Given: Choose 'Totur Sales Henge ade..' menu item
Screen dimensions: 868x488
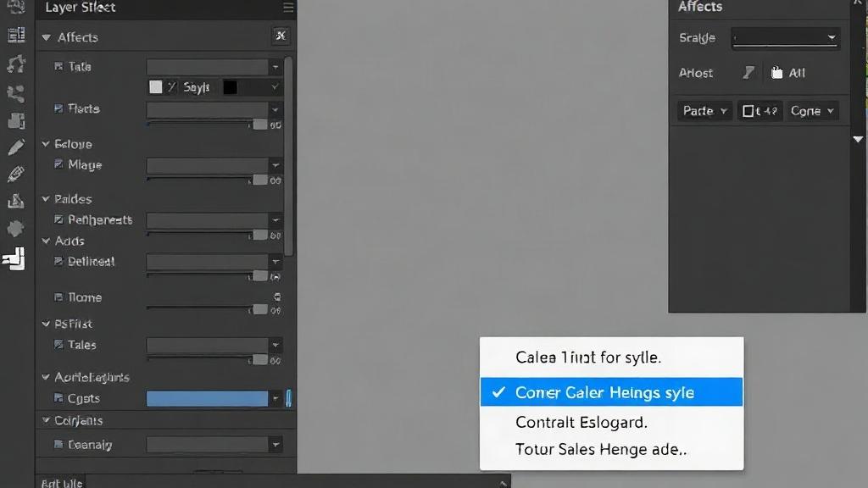Looking at the screenshot, I should (x=612, y=449).
